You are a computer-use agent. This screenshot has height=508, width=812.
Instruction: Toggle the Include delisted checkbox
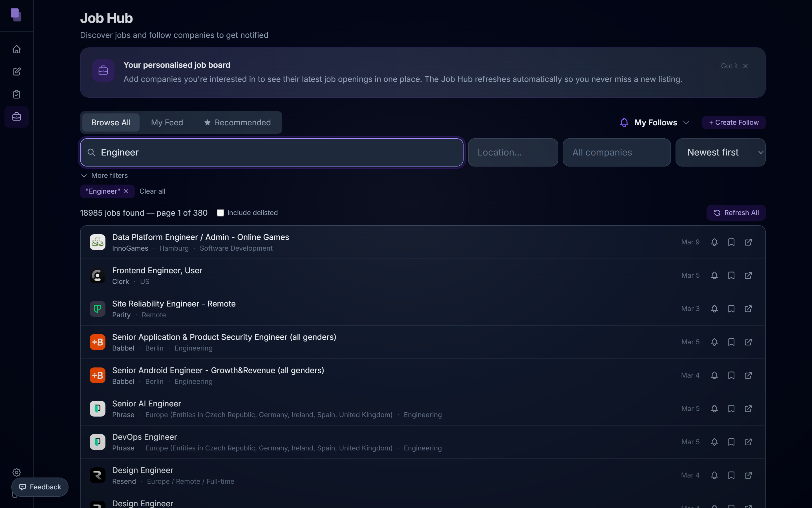pos(220,213)
